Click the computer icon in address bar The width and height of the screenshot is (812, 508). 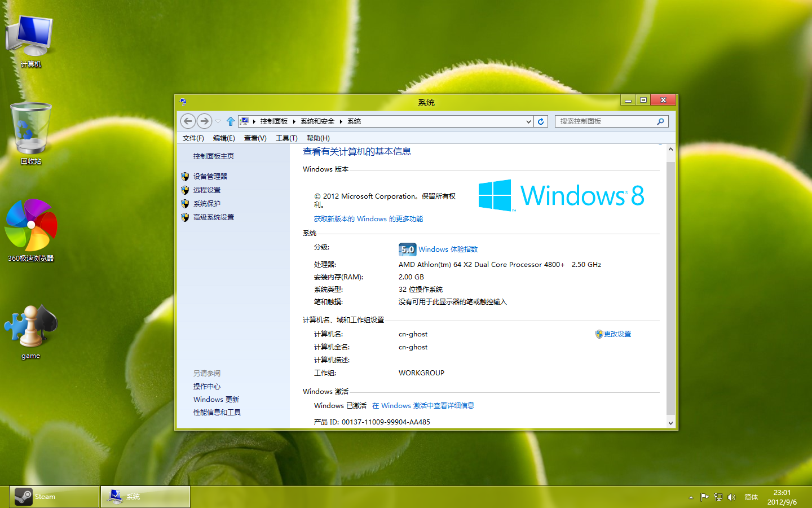[244, 121]
